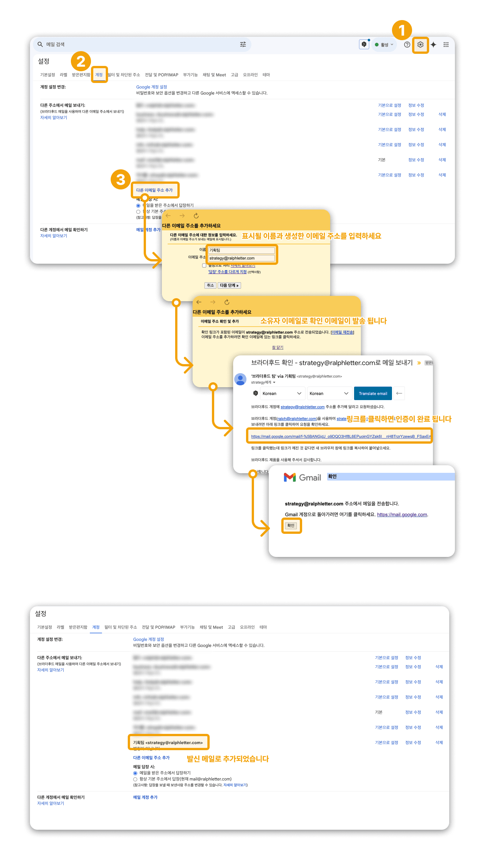Screen dimensions: 486x868
Task: Expand recipient details arrow next to 'strategy에게'
Action: (274, 382)
